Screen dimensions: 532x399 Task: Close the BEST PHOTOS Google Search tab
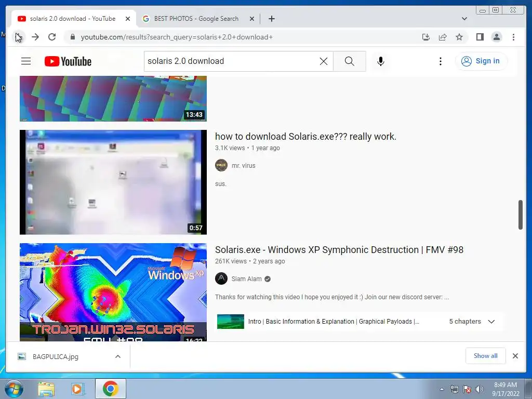[252, 19]
